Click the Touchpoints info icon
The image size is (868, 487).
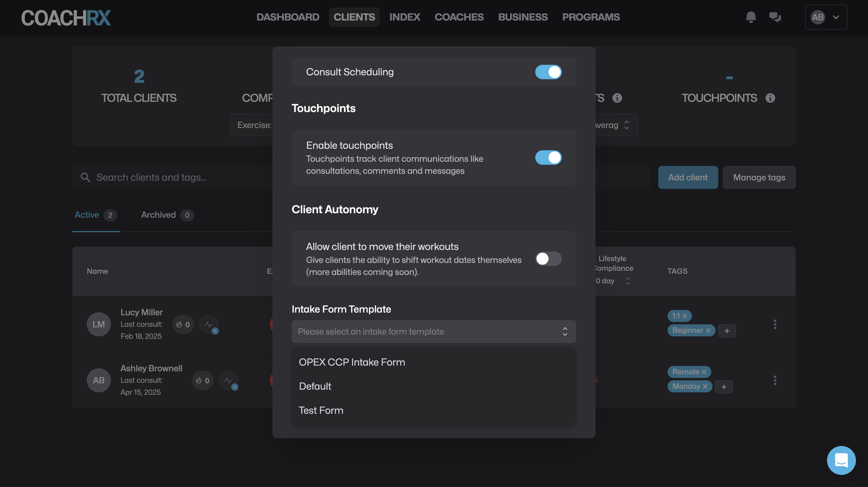pos(770,98)
